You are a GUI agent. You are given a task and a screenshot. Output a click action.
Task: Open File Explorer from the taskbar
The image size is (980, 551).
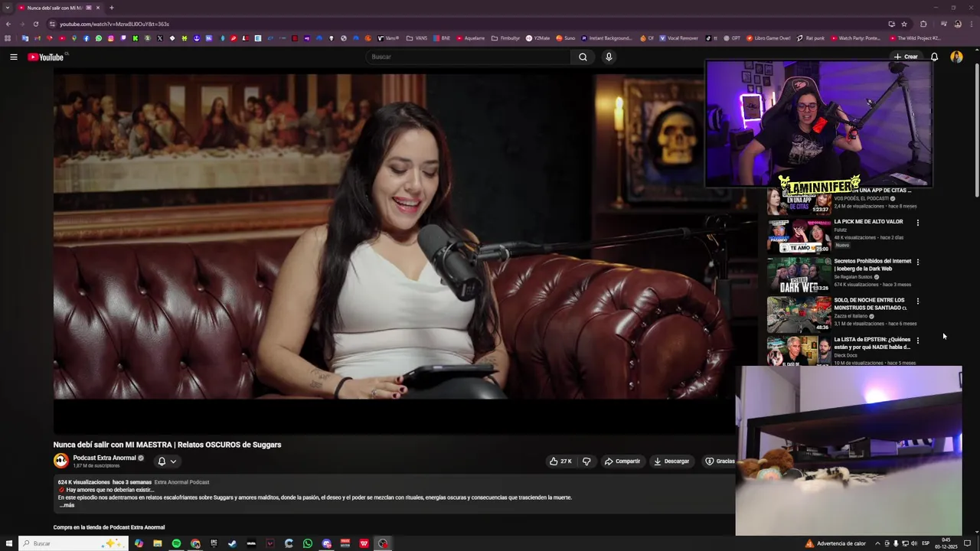[x=158, y=543]
